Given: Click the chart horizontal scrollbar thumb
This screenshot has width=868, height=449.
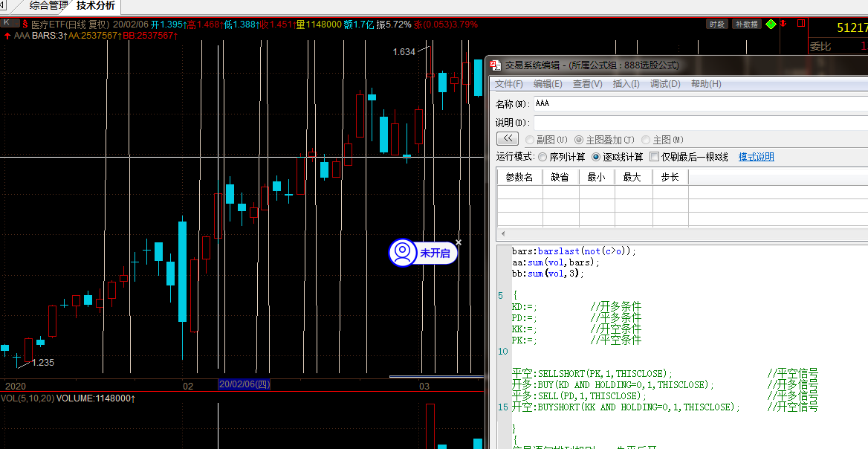Looking at the screenshot, I should click(436, 376).
